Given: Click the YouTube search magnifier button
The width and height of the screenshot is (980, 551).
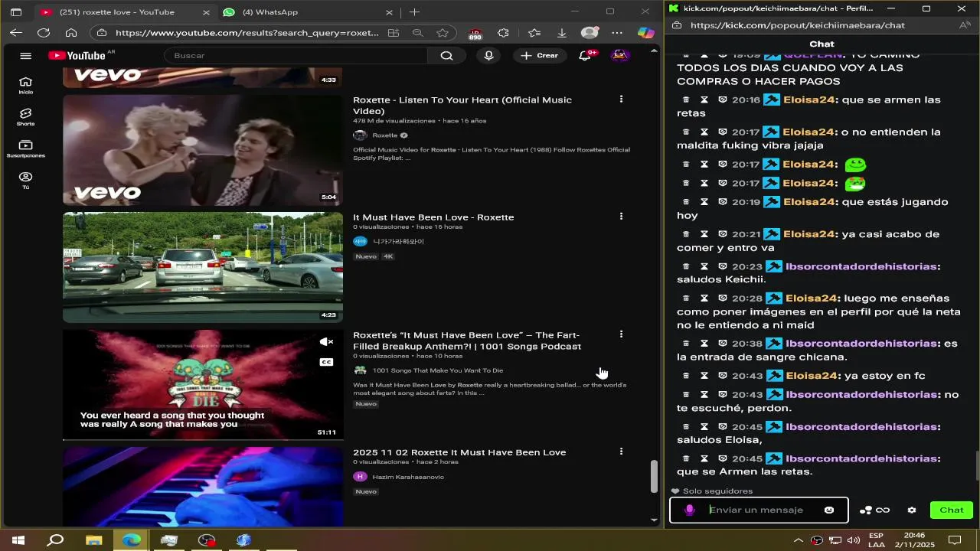Looking at the screenshot, I should coord(447,55).
